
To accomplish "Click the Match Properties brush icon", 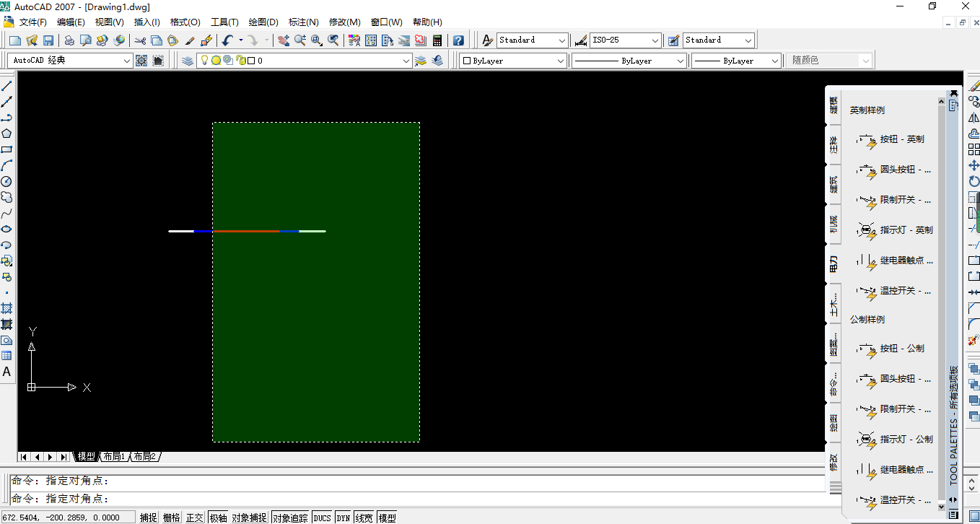I will click(x=190, y=40).
